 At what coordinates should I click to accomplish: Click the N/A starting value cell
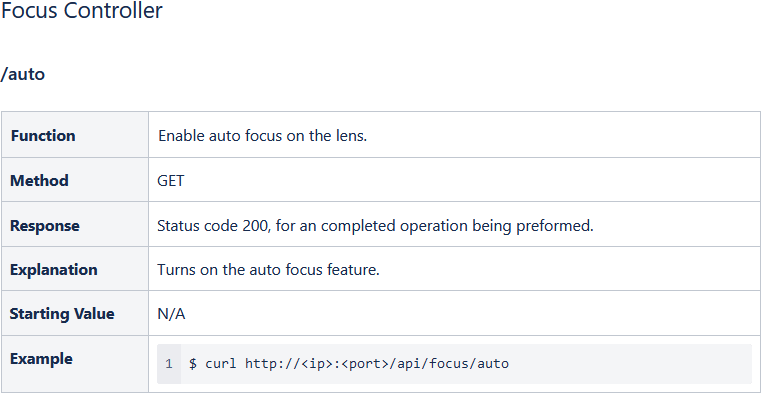click(171, 314)
